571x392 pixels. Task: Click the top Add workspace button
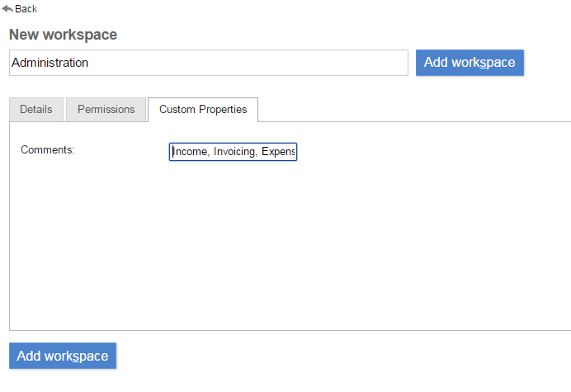tap(470, 63)
